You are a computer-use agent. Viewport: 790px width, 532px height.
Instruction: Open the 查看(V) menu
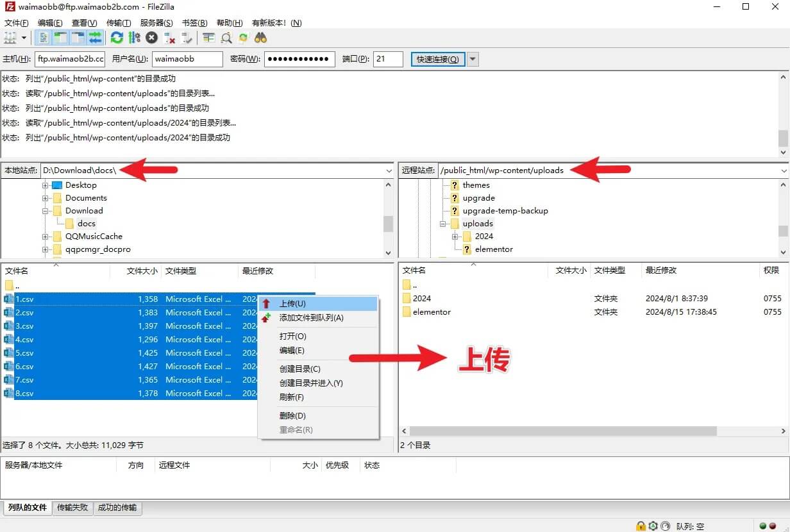click(84, 22)
